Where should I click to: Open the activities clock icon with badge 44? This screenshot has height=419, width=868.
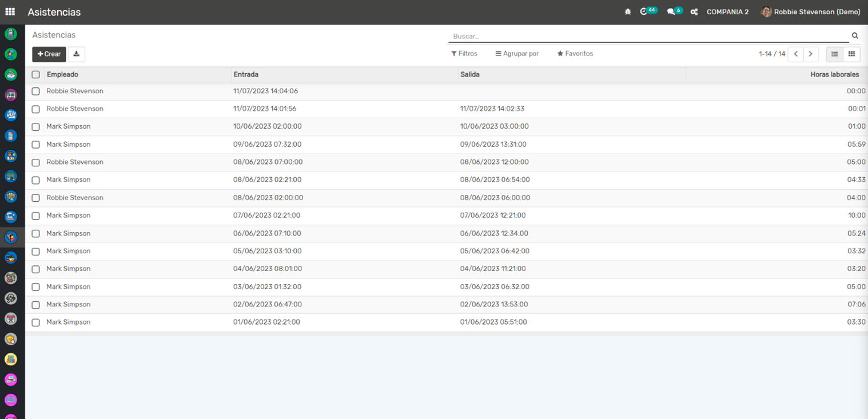tap(644, 11)
